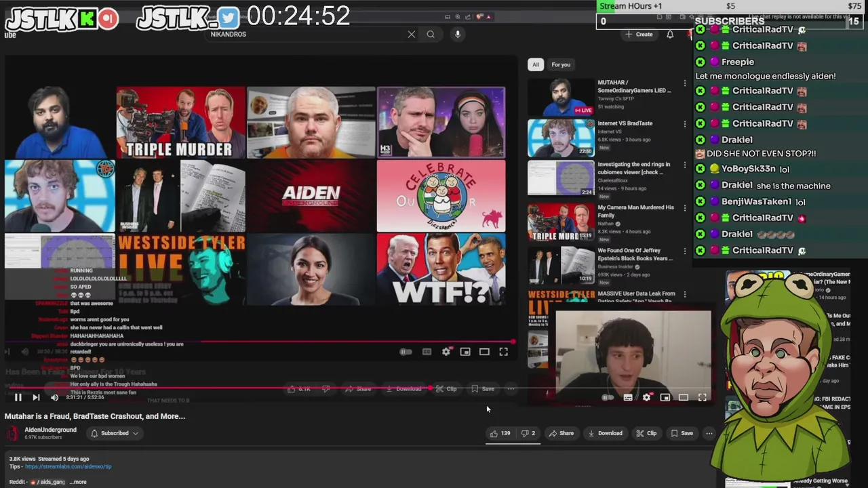Switch inner player to miniplayer
The image size is (868, 488).
pyautogui.click(x=465, y=352)
